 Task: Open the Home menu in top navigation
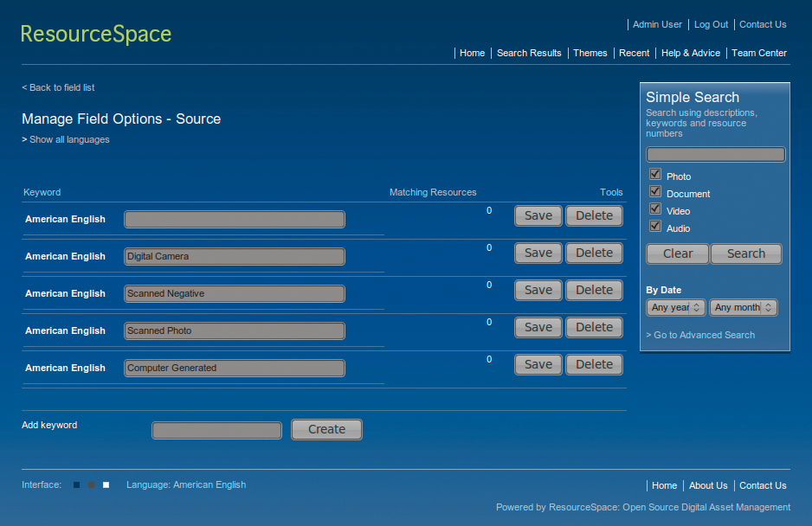coord(473,53)
